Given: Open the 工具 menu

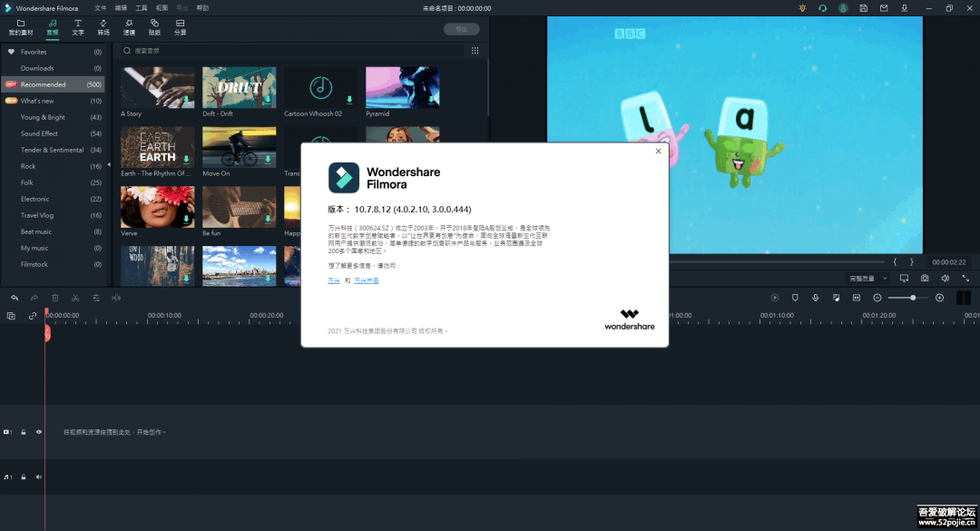Looking at the screenshot, I should click(x=142, y=8).
